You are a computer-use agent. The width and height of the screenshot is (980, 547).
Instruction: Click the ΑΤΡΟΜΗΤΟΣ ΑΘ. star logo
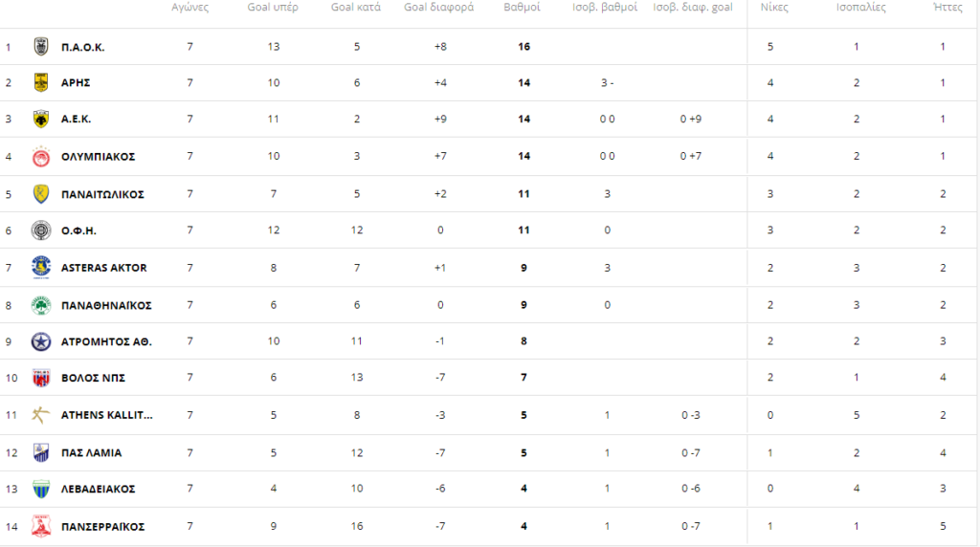point(41,341)
